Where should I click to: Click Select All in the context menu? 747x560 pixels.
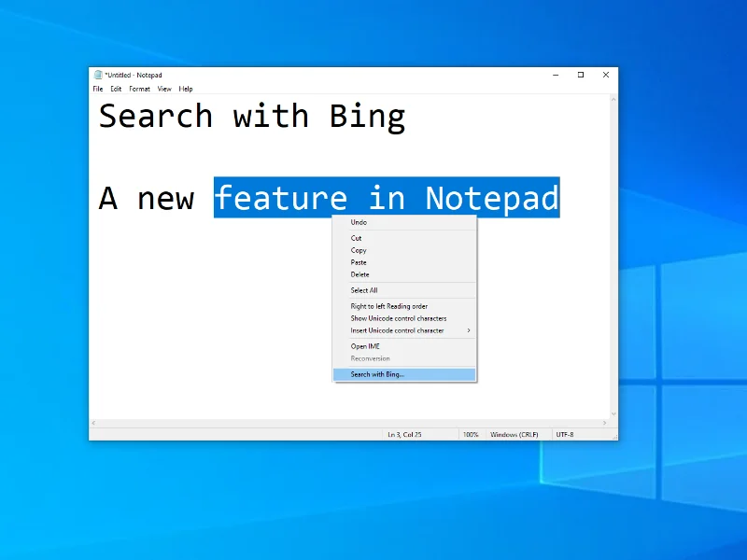pos(404,290)
